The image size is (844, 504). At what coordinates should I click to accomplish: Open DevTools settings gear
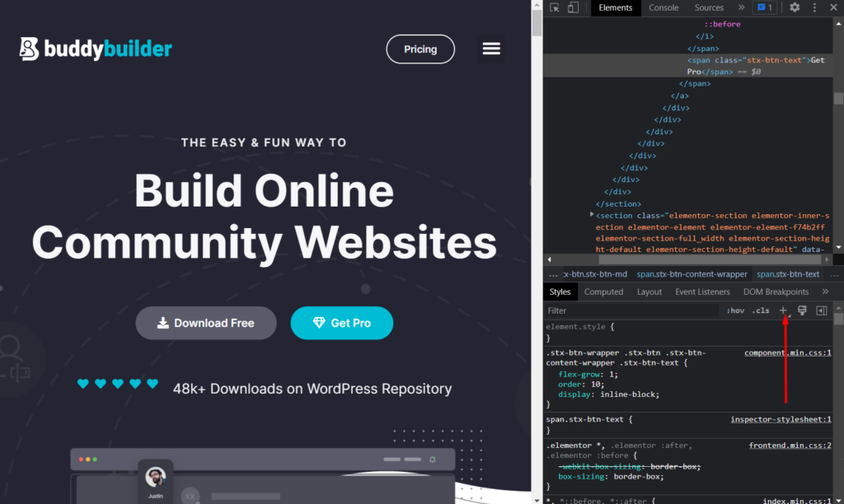(x=795, y=7)
